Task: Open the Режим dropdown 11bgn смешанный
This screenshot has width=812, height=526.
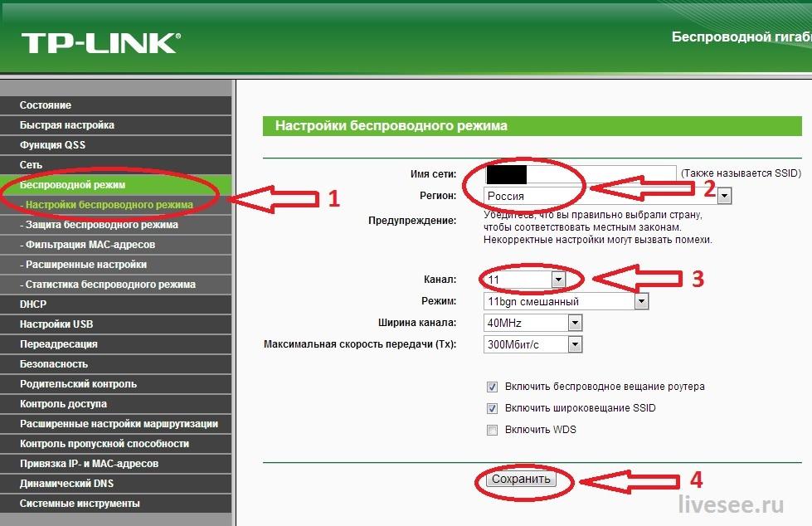Action: click(566, 302)
